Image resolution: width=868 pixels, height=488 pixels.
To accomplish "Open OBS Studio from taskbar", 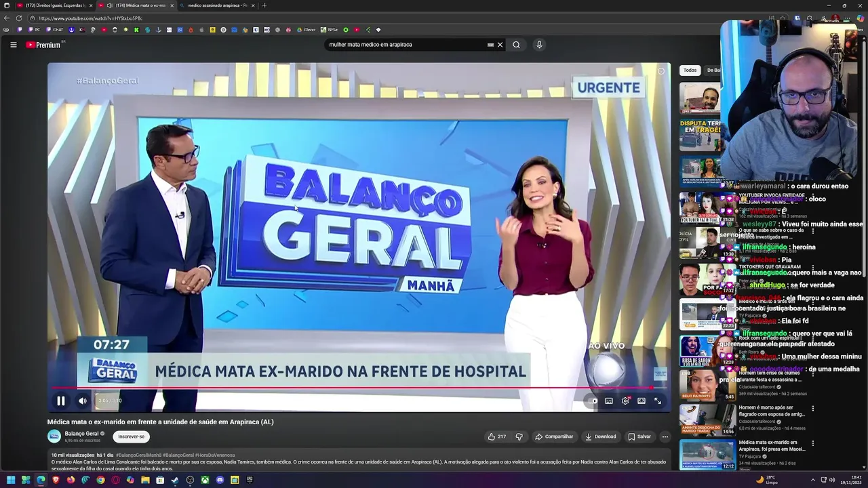I will [x=190, y=480].
